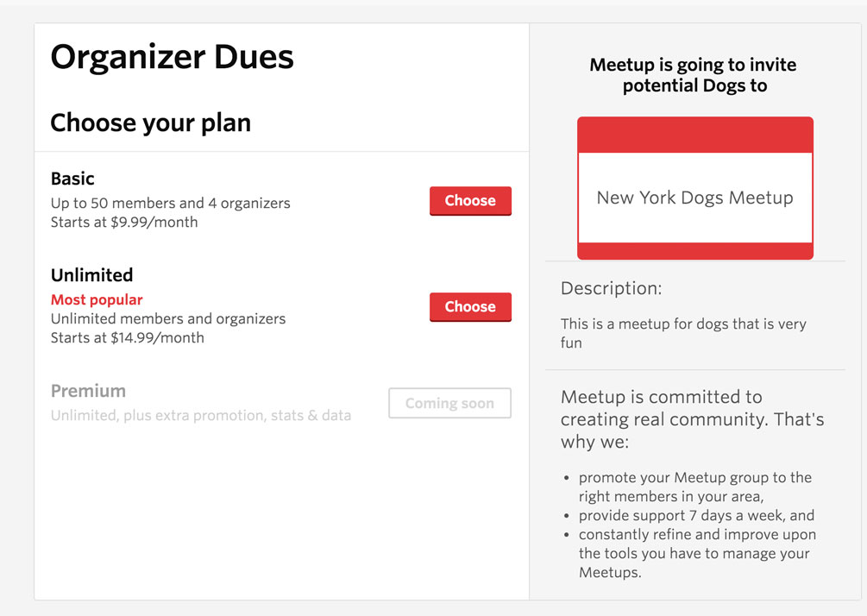Click the Description: label in the sidebar
Viewport: 867px width, 616px height.
click(x=611, y=289)
